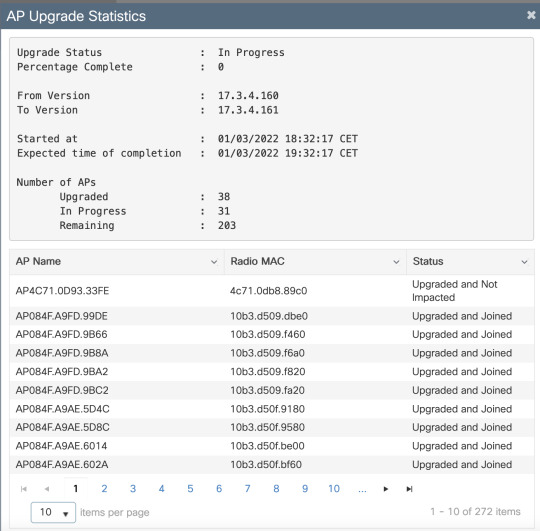This screenshot has height=531, width=540.
Task: Select row AP084F.A9AE.5D4C
Action: (x=272, y=409)
